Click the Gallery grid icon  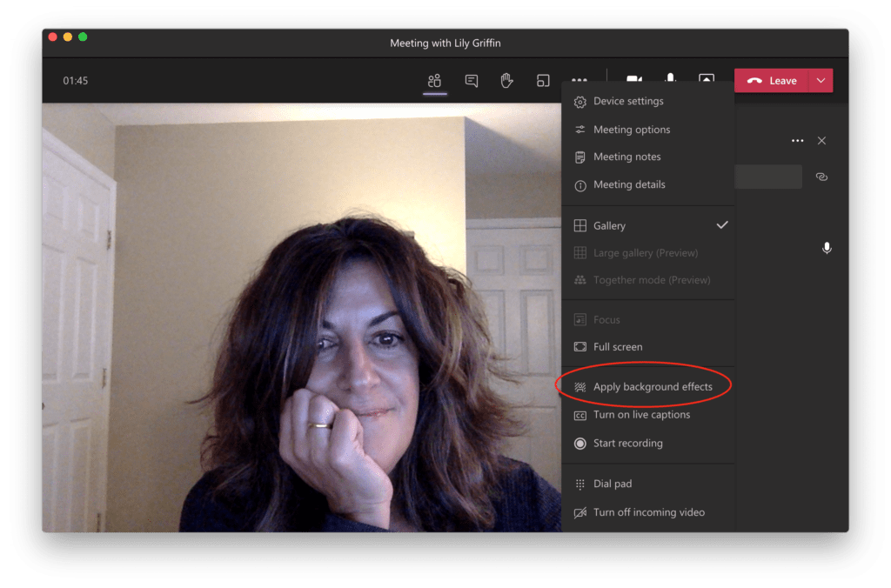coord(580,225)
